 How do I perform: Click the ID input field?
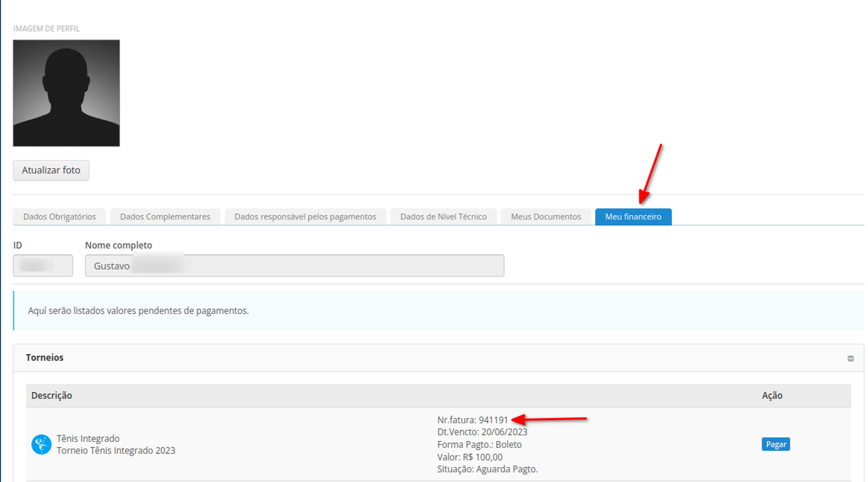(43, 266)
